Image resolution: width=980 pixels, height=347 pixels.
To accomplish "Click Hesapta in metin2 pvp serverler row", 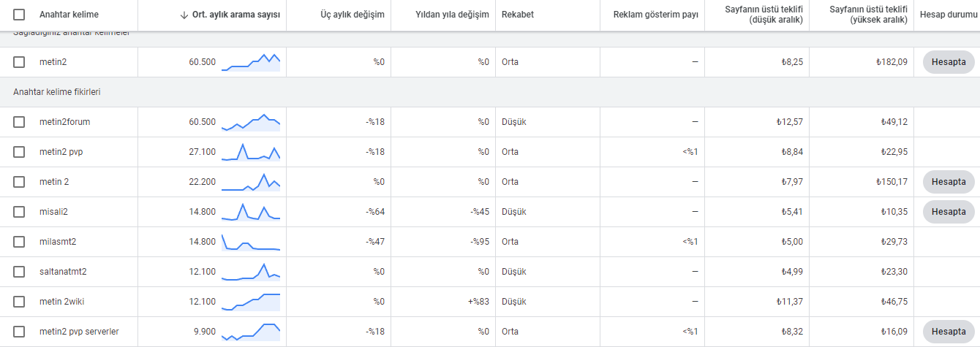I will pos(949,332).
